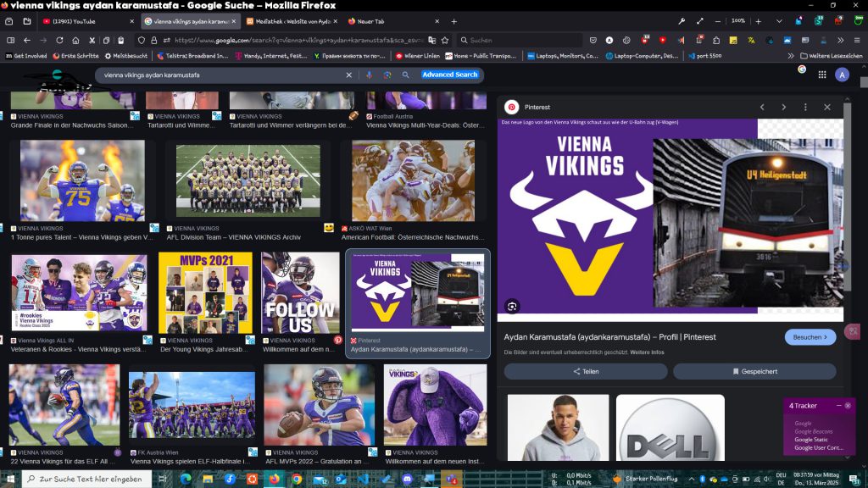868x488 pixels.
Task: Open a new browser tab
Action: [454, 21]
